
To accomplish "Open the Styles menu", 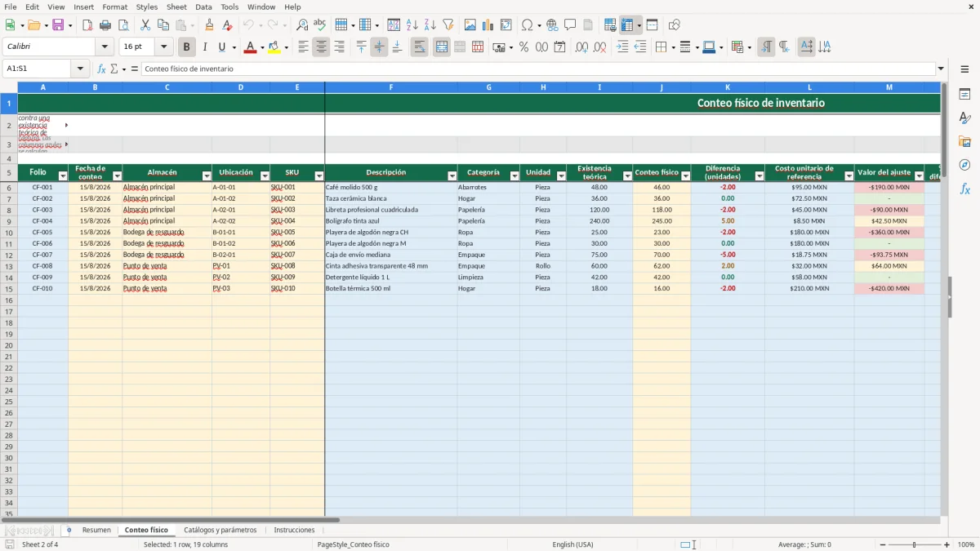I will (x=147, y=7).
